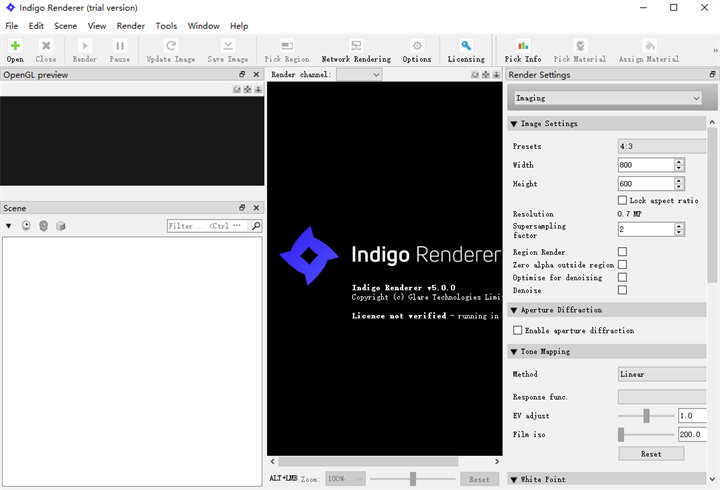Click the Tone Mapping Reset button
This screenshot has width=720, height=490.
[x=651, y=454]
